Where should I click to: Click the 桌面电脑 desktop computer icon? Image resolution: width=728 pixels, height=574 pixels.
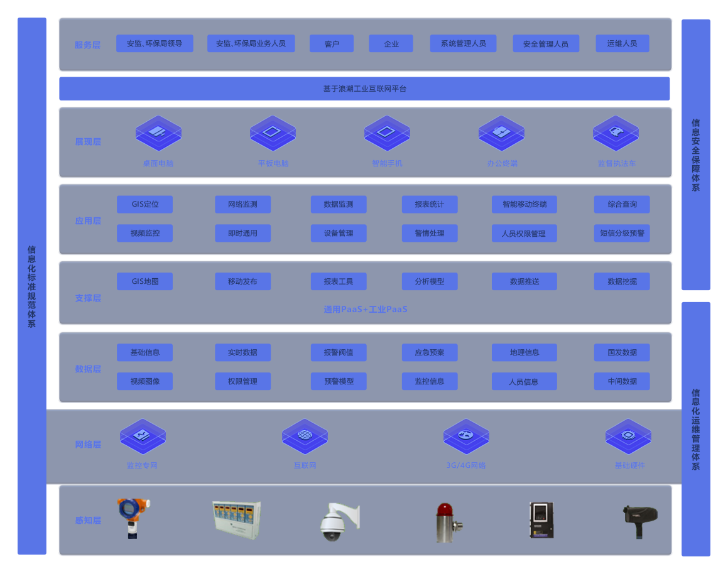click(158, 133)
